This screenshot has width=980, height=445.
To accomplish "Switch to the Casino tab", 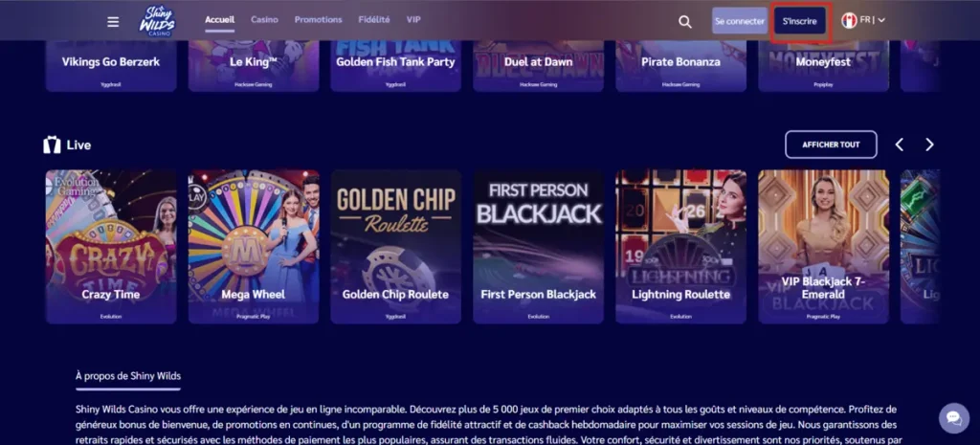I will coord(264,19).
